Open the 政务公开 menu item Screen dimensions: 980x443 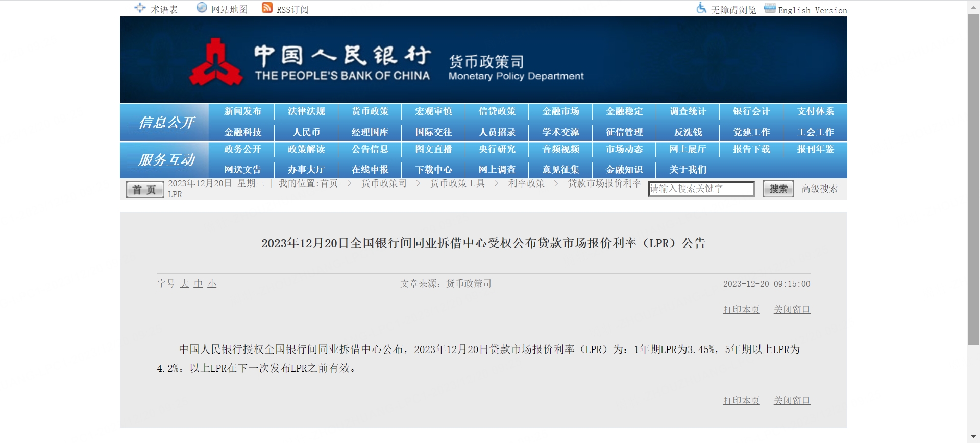pyautogui.click(x=242, y=149)
